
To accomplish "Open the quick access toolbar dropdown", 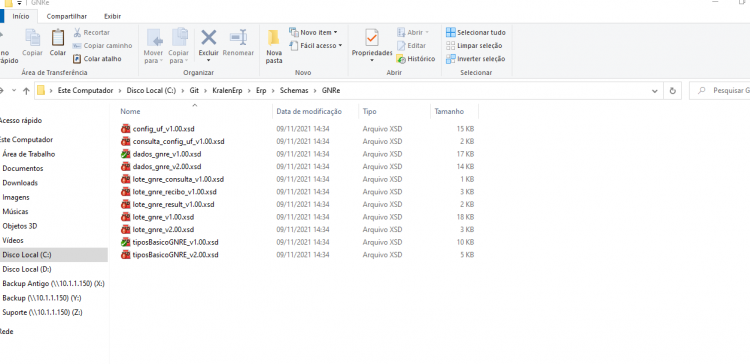I will [20, 2].
